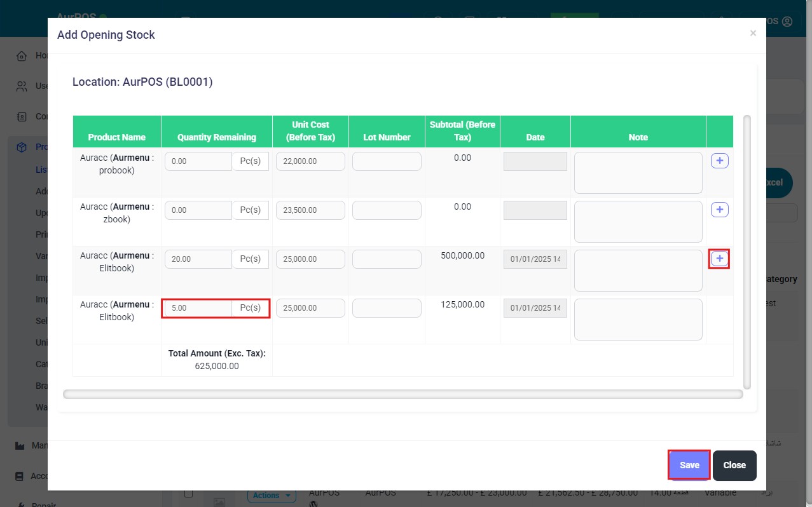Screen dimensions: 812x507
Task: Save the opening stock entries
Action: (x=689, y=465)
